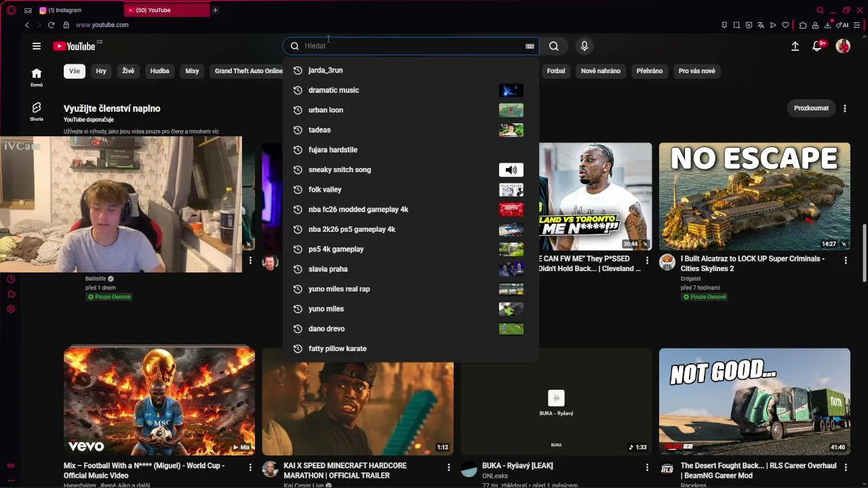Select the YouTube browser tab

click(167, 10)
